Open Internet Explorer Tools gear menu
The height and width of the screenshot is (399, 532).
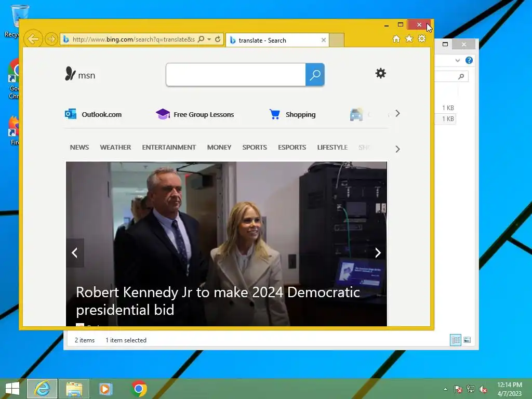(422, 38)
